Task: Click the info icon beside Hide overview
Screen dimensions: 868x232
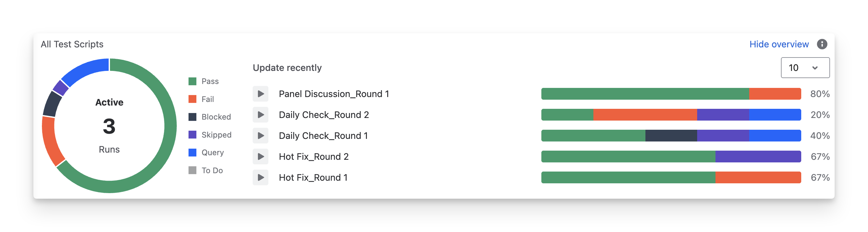Action: click(822, 44)
